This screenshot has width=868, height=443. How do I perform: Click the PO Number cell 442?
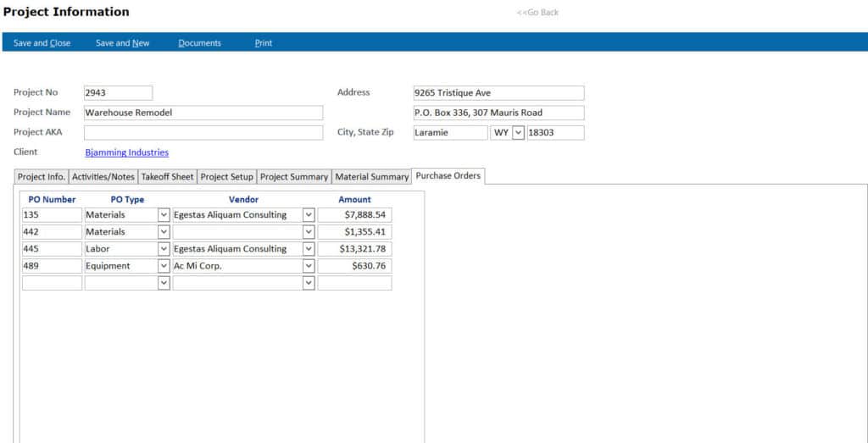point(52,232)
